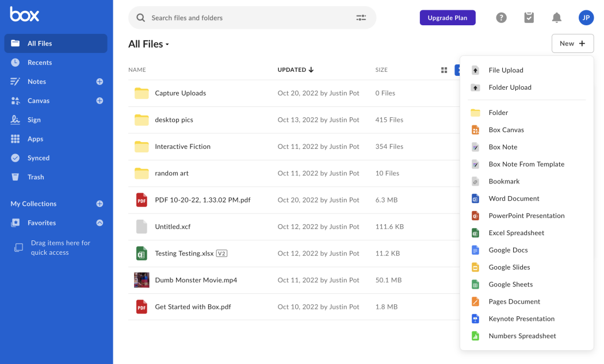Open PDF 10-20-22, 1.33.02 PM.pdf
Image resolution: width=604 pixels, height=364 pixels.
point(202,200)
